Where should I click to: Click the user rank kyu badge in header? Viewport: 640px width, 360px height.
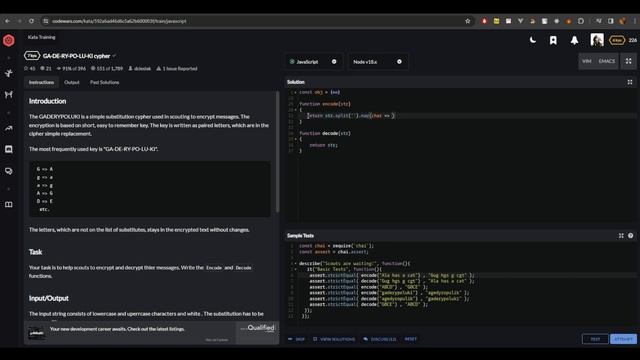pyautogui.click(x=617, y=40)
